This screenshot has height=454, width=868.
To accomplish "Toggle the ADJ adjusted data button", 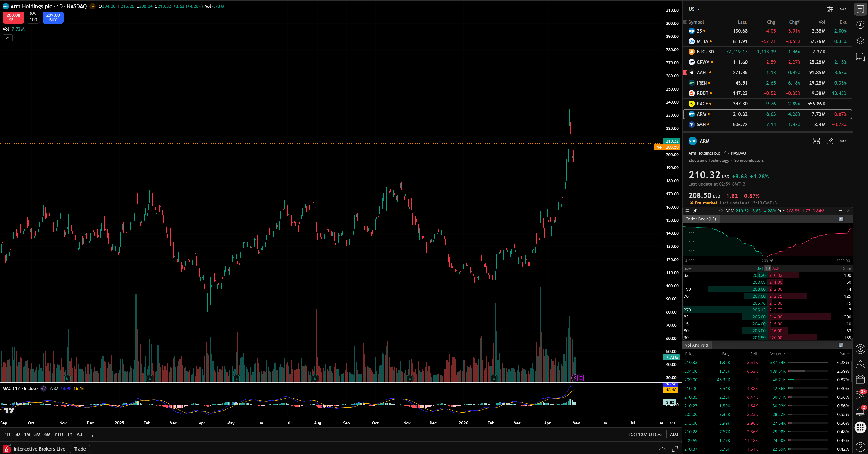I will pos(674,434).
